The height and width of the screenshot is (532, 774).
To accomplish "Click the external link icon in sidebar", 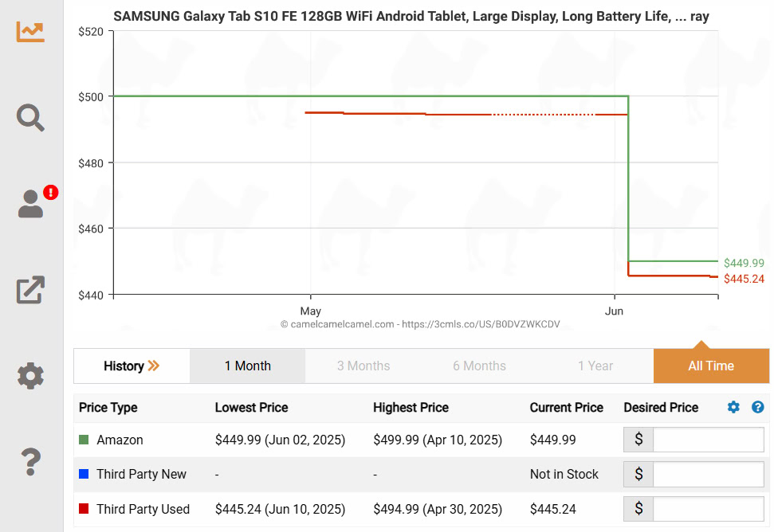I will [31, 290].
